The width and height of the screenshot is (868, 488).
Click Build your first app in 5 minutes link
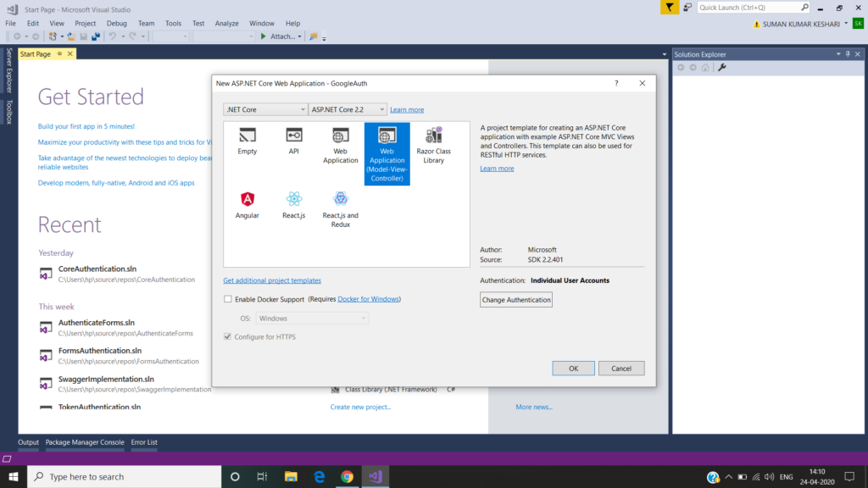click(86, 127)
